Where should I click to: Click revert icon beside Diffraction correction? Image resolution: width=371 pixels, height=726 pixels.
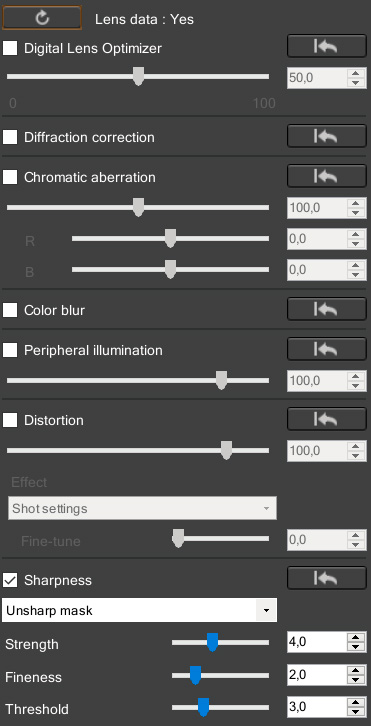coord(327,136)
